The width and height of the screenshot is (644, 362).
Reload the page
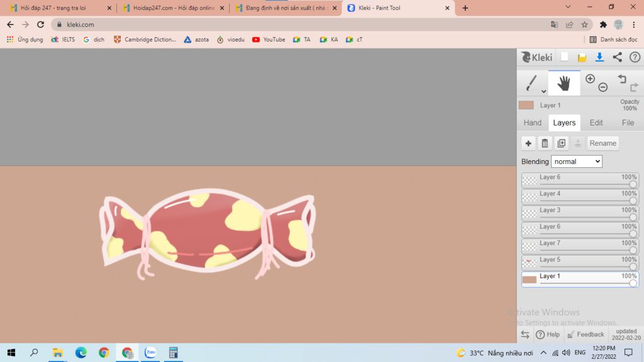[40, 25]
